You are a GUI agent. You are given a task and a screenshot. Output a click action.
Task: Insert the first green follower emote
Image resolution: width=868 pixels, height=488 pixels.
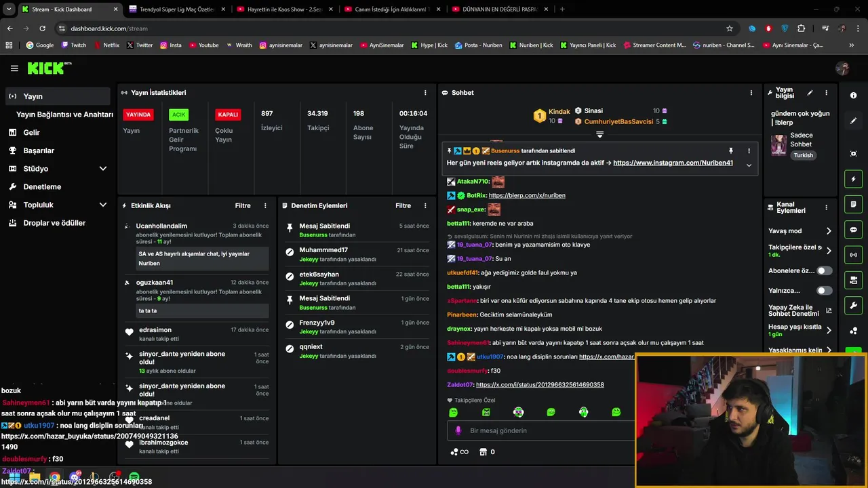(x=454, y=412)
